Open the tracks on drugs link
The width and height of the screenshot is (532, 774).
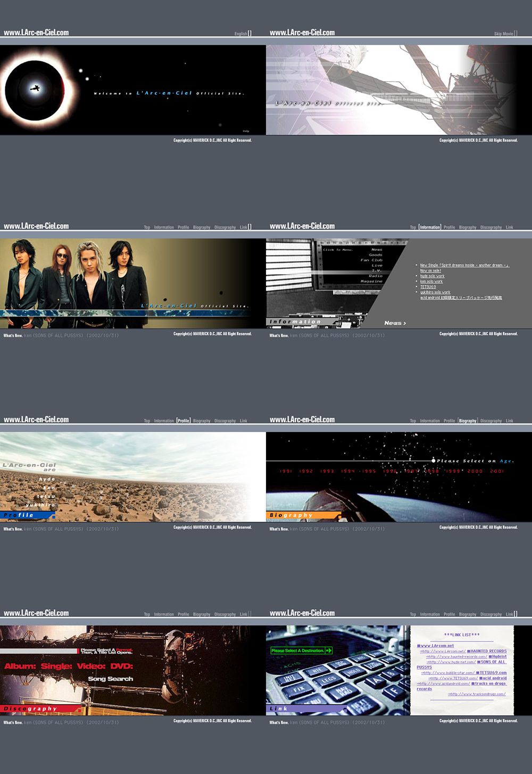click(x=462, y=686)
